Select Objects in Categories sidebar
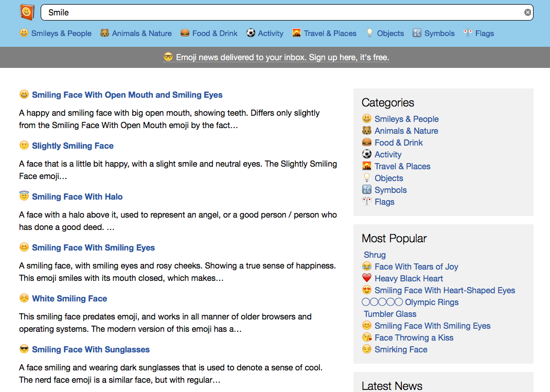 coord(388,178)
